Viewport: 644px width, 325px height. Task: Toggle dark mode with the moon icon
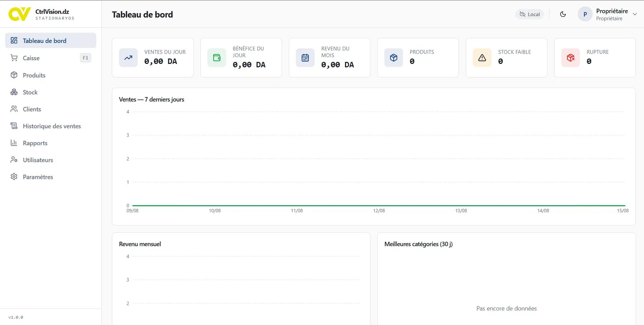tap(563, 14)
